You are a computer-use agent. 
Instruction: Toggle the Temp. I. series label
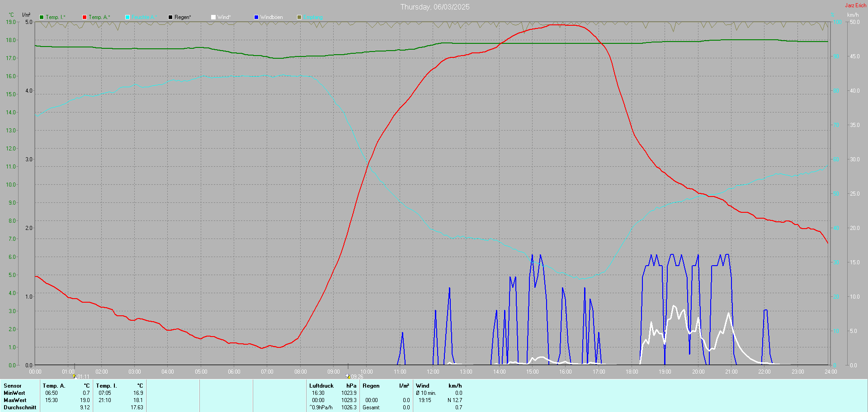pos(55,17)
